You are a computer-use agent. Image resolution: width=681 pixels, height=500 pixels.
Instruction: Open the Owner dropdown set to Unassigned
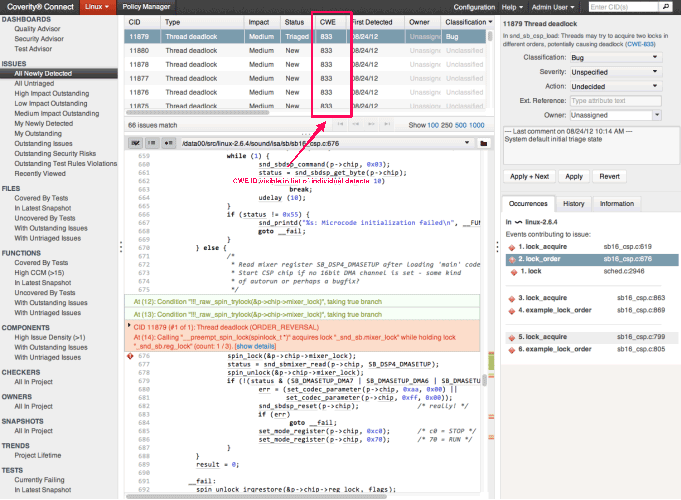click(x=615, y=115)
